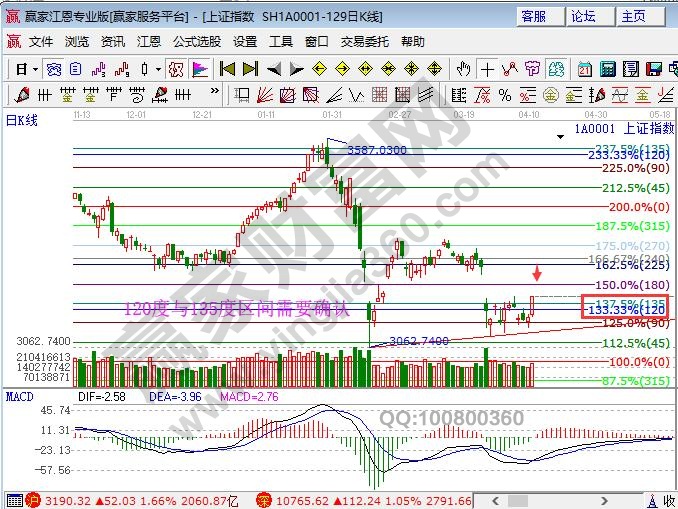Jump to first record arrow icon

(x=227, y=69)
